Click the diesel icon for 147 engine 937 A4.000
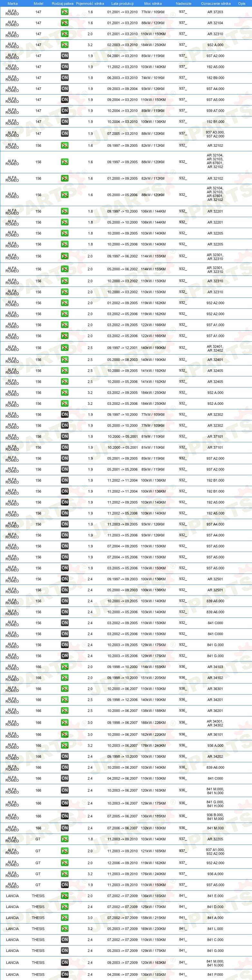Image resolution: width=252 pixels, height=980 pixels. tap(65, 89)
